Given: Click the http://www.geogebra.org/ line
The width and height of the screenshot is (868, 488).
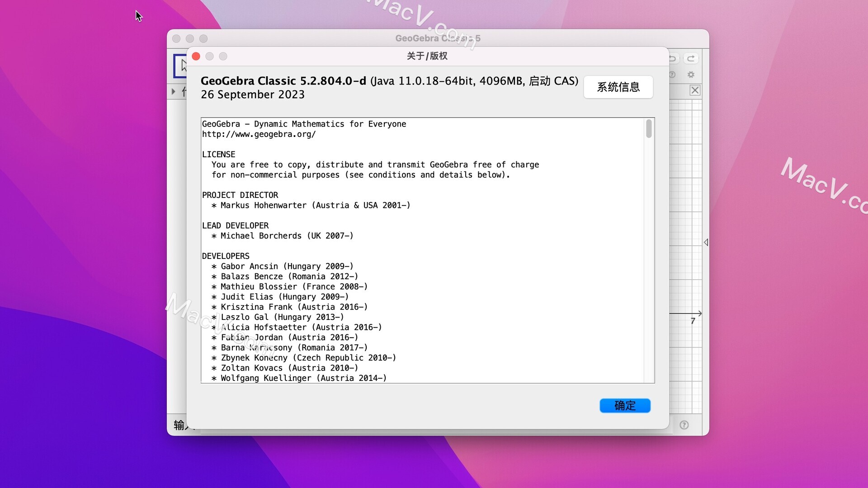Looking at the screenshot, I should tap(259, 134).
